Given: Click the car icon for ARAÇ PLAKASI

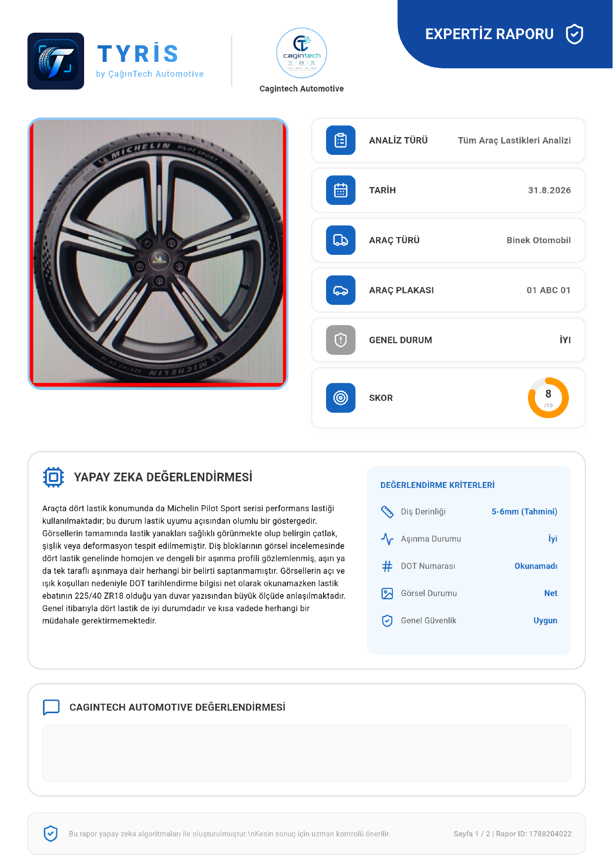Looking at the screenshot, I should (x=341, y=290).
